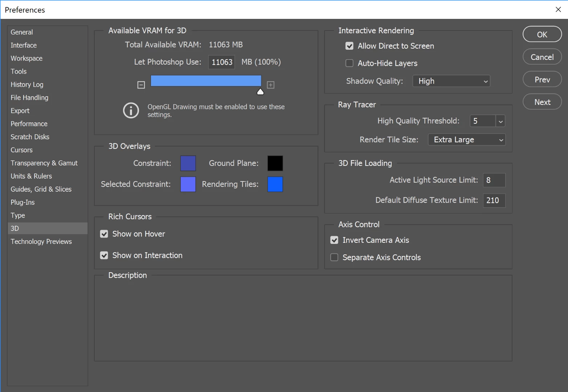Click the VRAM usage slider bar
The image size is (568, 392).
[x=206, y=81]
